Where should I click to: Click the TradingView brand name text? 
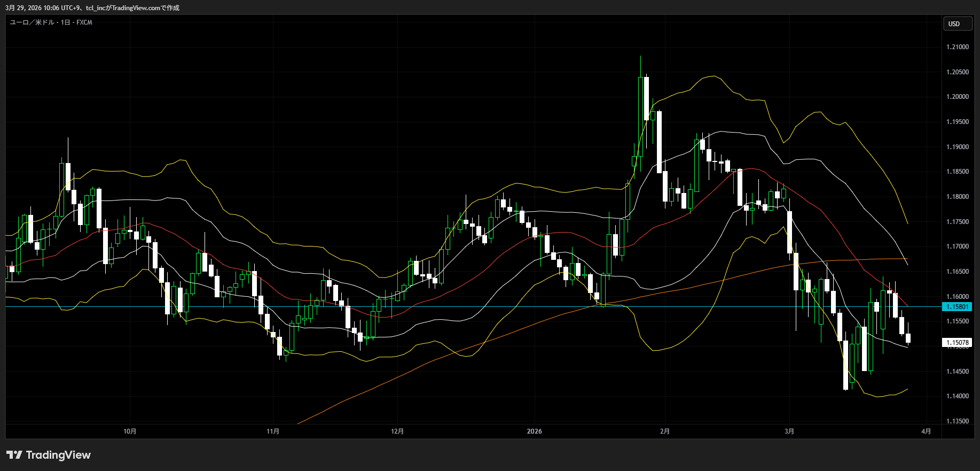tap(58, 455)
